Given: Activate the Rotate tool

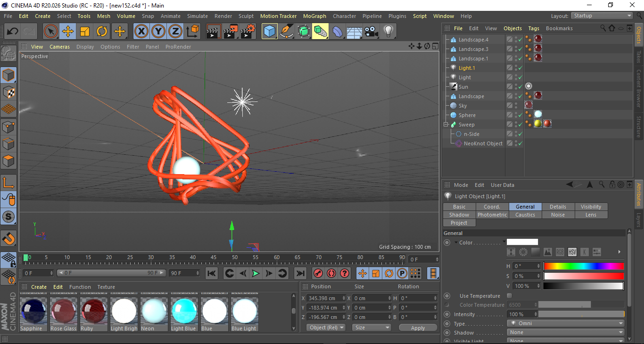Looking at the screenshot, I should (x=102, y=32).
